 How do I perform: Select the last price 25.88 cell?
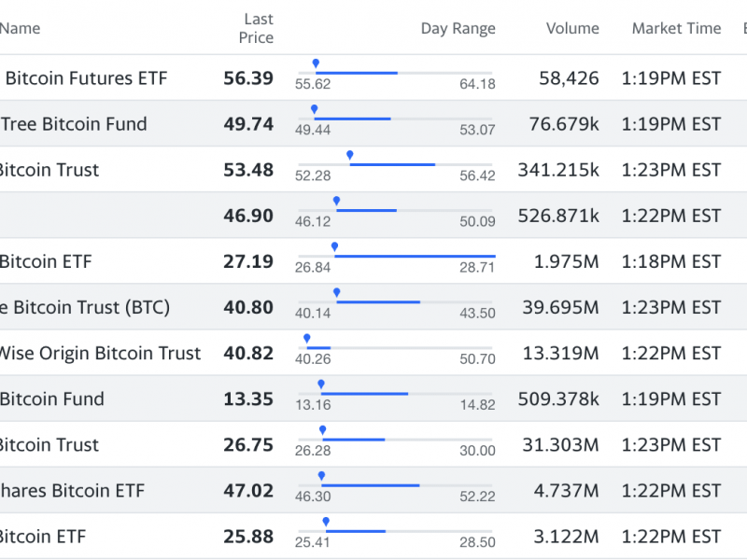coord(248,536)
